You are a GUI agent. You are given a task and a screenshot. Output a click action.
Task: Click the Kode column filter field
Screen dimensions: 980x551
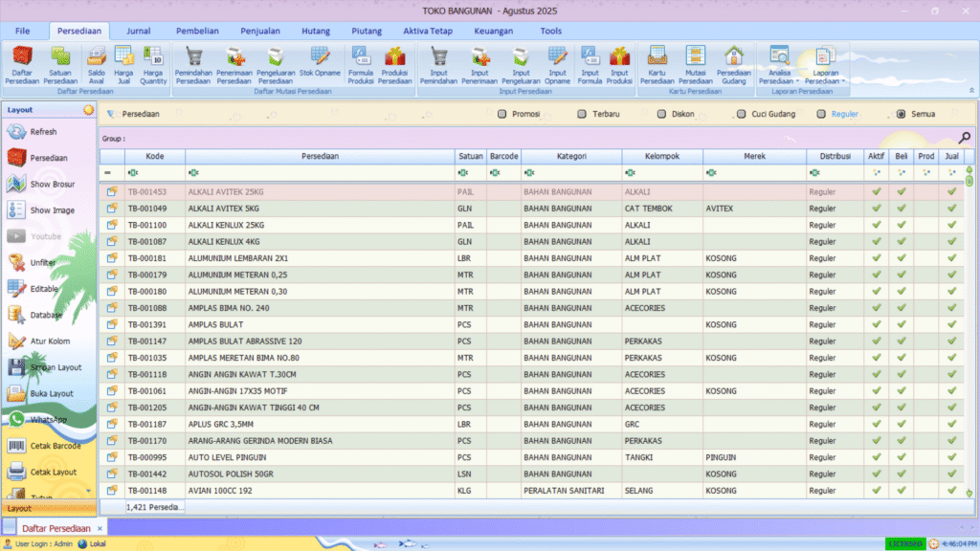point(158,173)
